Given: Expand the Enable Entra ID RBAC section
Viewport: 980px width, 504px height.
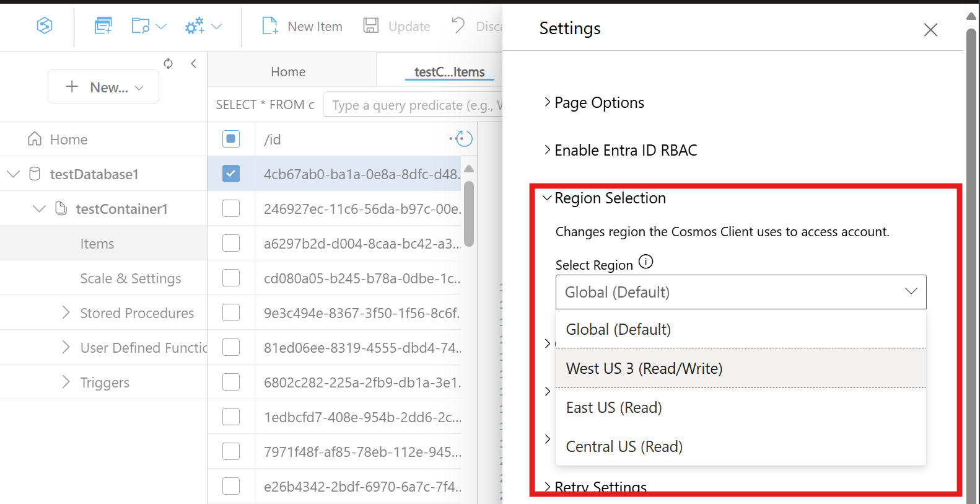Looking at the screenshot, I should point(621,150).
